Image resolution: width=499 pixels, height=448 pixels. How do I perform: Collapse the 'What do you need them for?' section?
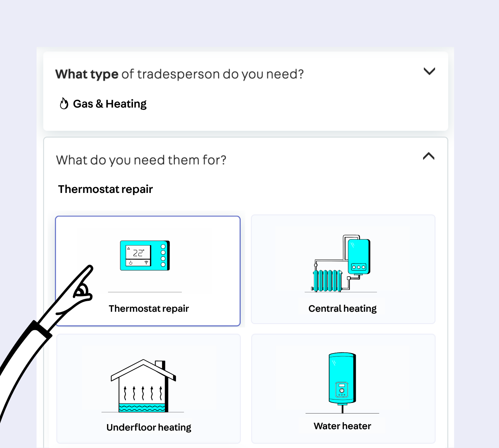[429, 156]
